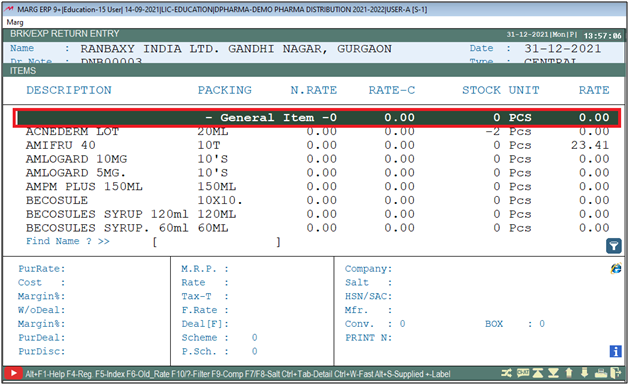The width and height of the screenshot is (630, 385).
Task: Click the Scheme field value
Action: point(254,338)
